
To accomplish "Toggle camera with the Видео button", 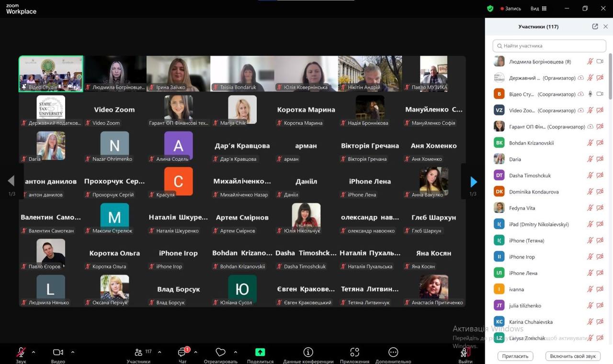I will (58, 353).
